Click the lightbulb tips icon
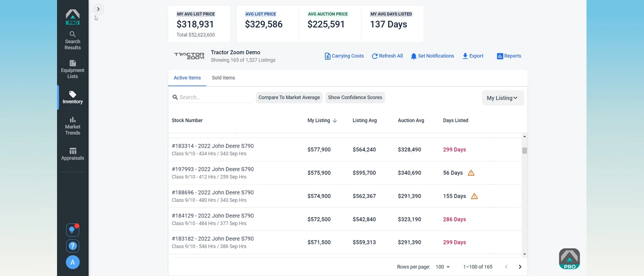Image resolution: width=644 pixels, height=276 pixels. (x=72, y=230)
